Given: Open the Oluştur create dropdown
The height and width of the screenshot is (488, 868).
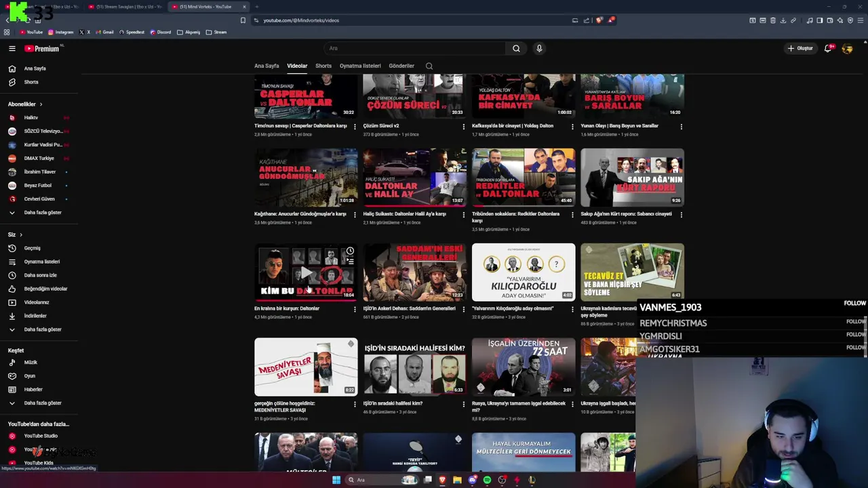Looking at the screenshot, I should point(800,48).
